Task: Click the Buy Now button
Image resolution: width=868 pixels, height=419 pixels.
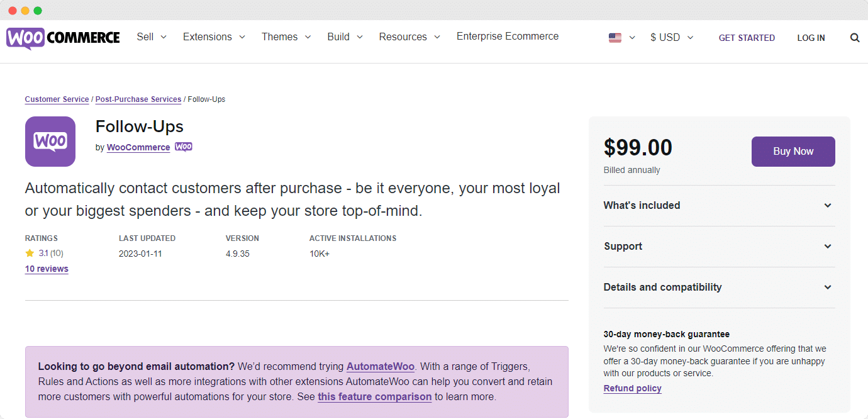Action: pos(793,151)
